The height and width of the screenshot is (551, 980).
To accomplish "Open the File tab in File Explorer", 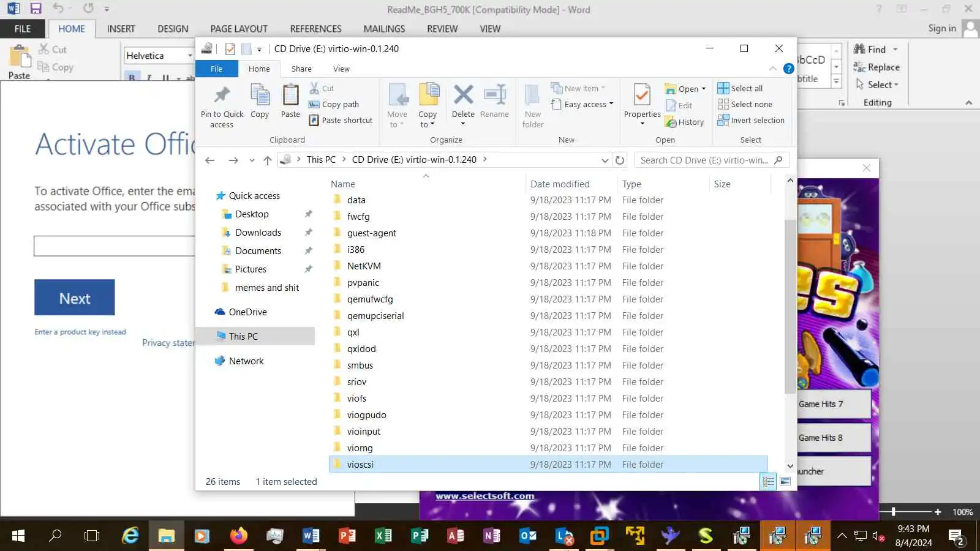I will [216, 69].
